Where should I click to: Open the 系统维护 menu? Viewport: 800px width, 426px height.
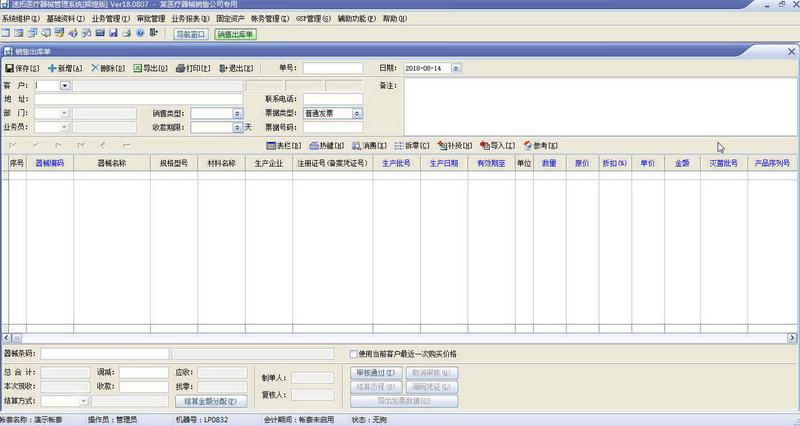tap(20, 18)
